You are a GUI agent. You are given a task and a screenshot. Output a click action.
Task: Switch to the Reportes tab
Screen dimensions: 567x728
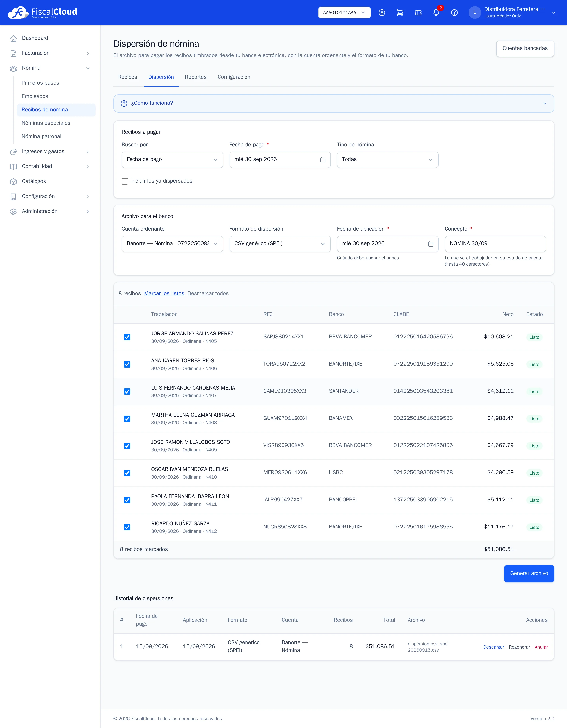tap(196, 77)
